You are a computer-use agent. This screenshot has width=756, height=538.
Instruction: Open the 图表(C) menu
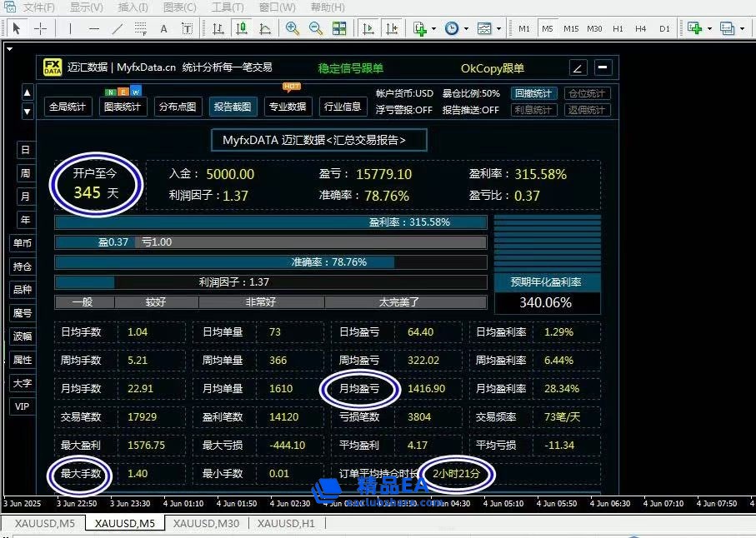point(180,7)
